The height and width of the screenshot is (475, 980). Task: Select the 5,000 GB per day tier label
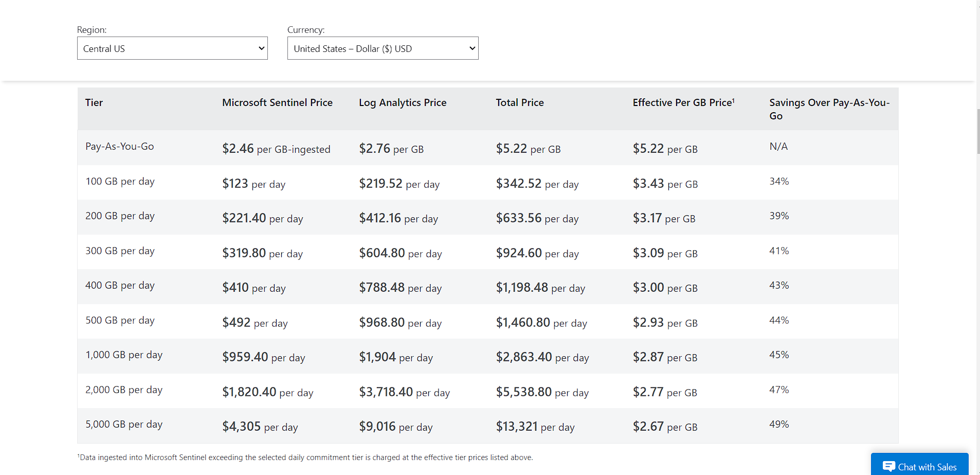pos(124,425)
